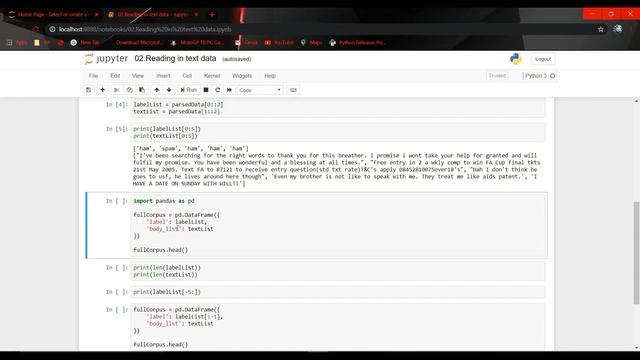Image resolution: width=640 pixels, height=360 pixels.
Task: Open the New Tab bookmark
Action: tap(85, 42)
